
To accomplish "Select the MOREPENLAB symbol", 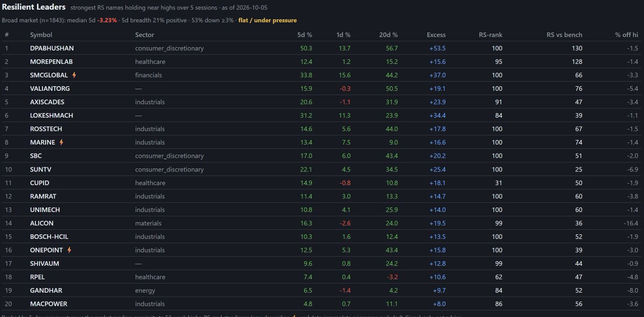I will pyautogui.click(x=52, y=62).
